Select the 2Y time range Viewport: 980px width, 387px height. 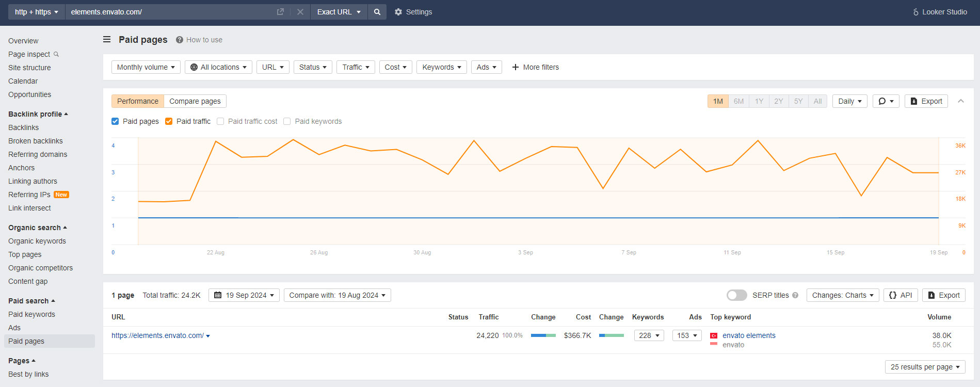[x=779, y=101]
